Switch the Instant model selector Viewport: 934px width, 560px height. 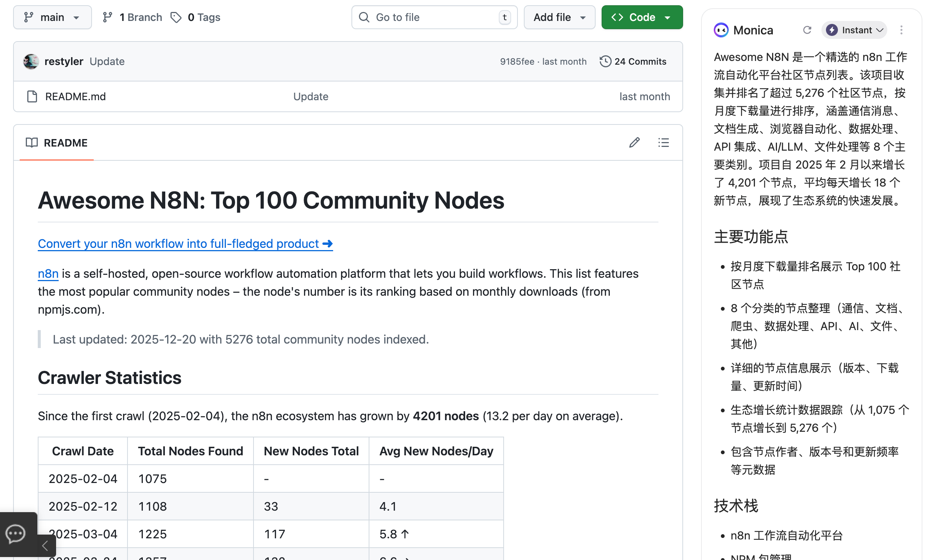854,30
